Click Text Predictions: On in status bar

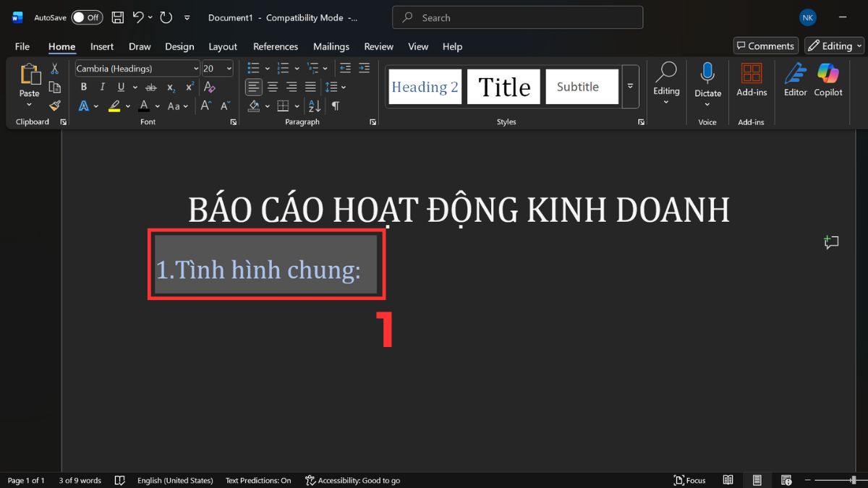(x=258, y=479)
